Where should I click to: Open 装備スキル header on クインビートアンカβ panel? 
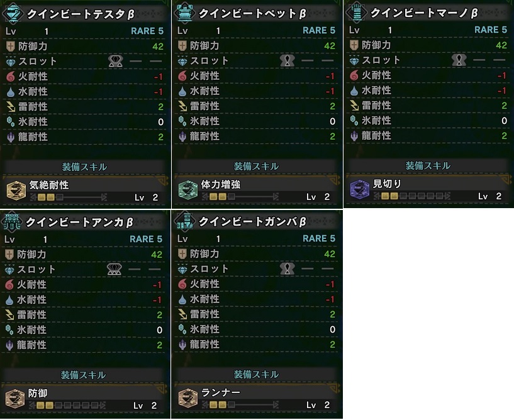click(x=83, y=375)
